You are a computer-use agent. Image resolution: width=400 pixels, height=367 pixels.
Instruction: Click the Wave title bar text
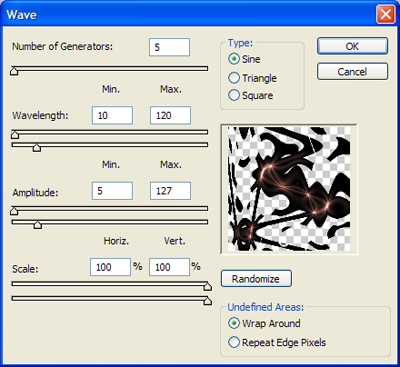21,15
